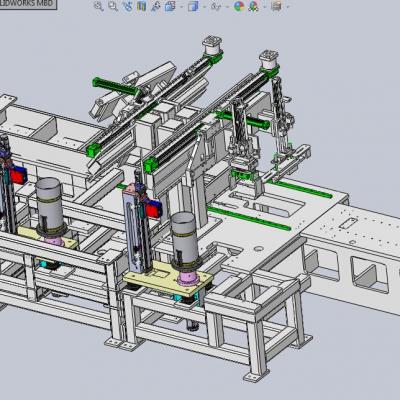Switch to the SOLIDWORKS MBD tab

point(27,4)
